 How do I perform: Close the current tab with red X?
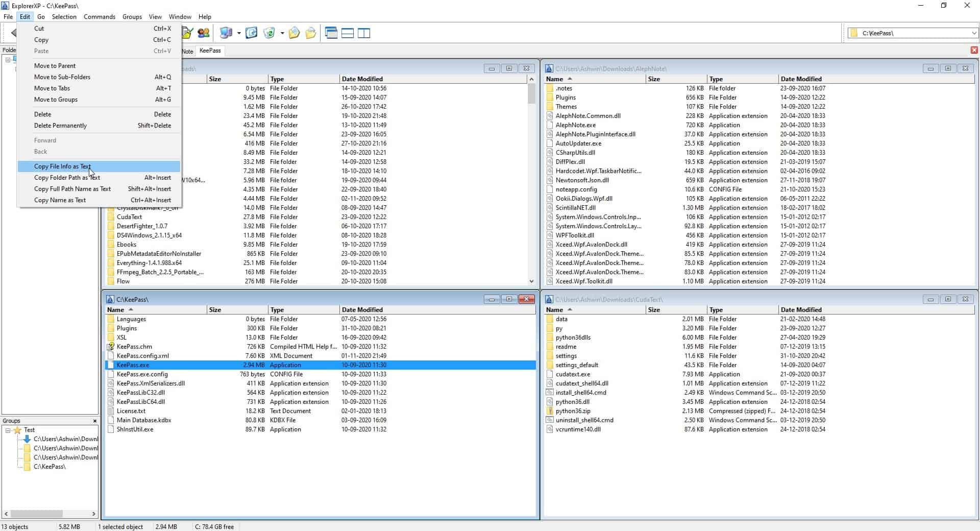pyautogui.click(x=974, y=50)
